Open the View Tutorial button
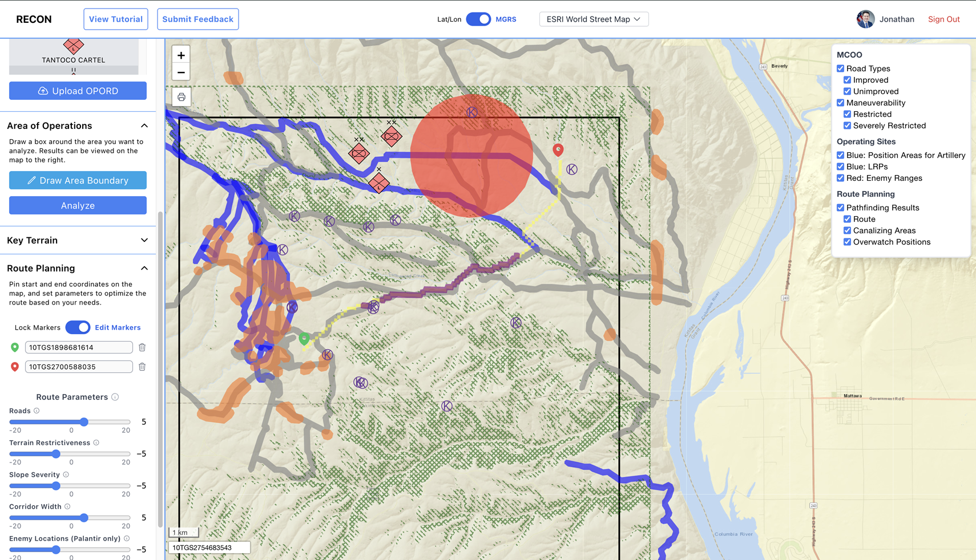Viewport: 976px width, 560px height. point(116,19)
